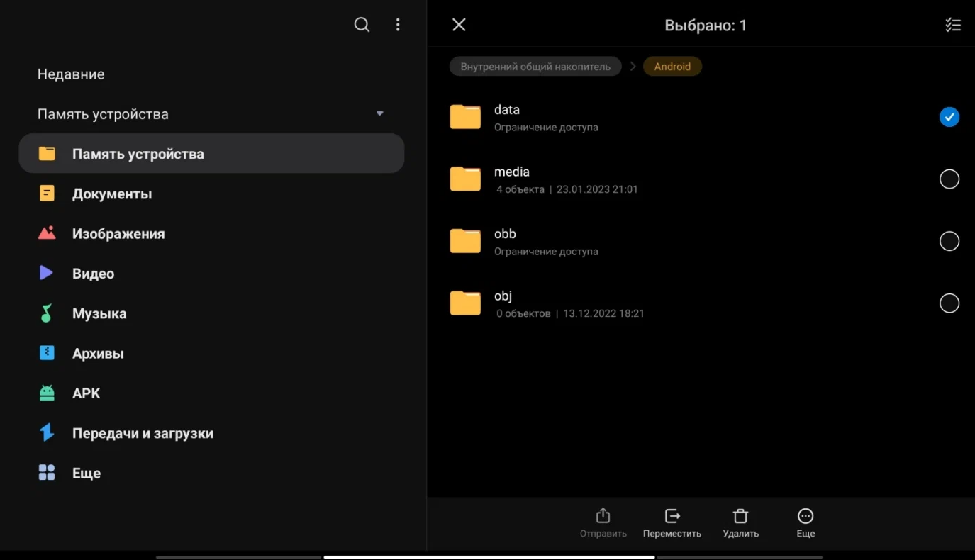The height and width of the screenshot is (560, 975).
Task: Click the obb folder name
Action: (505, 234)
